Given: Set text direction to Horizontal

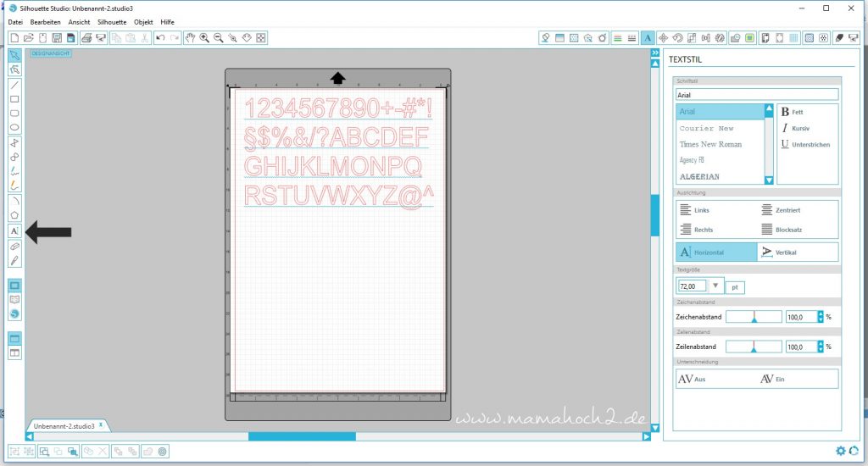Looking at the screenshot, I should coord(716,252).
